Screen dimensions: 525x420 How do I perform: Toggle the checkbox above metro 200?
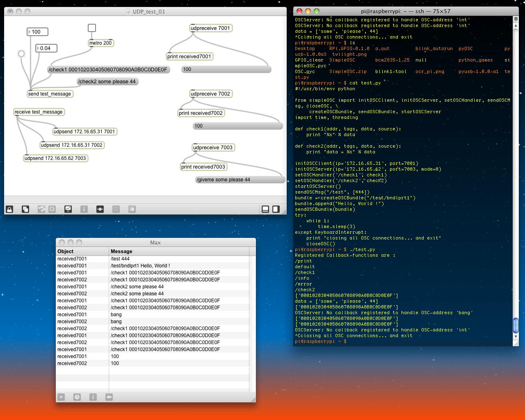tap(92, 28)
